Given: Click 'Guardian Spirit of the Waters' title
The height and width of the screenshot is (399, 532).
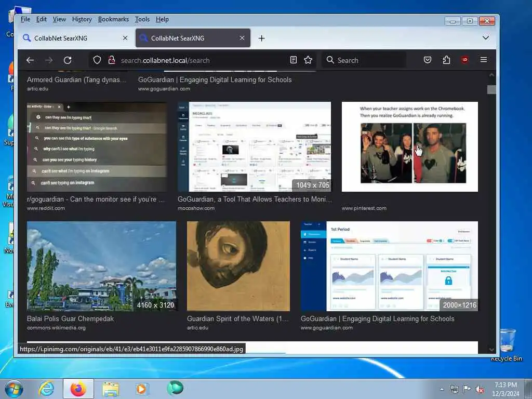Looking at the screenshot, I should (238, 318).
